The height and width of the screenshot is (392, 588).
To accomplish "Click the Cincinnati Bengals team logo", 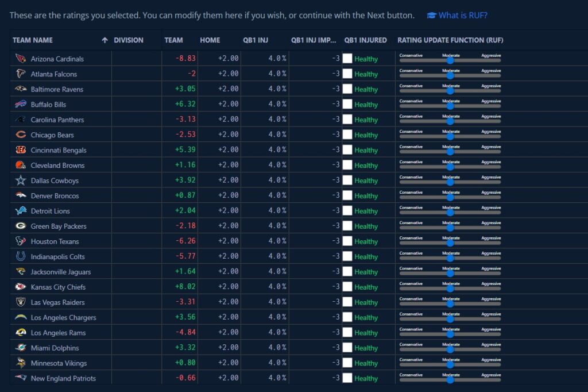I will pyautogui.click(x=21, y=150).
